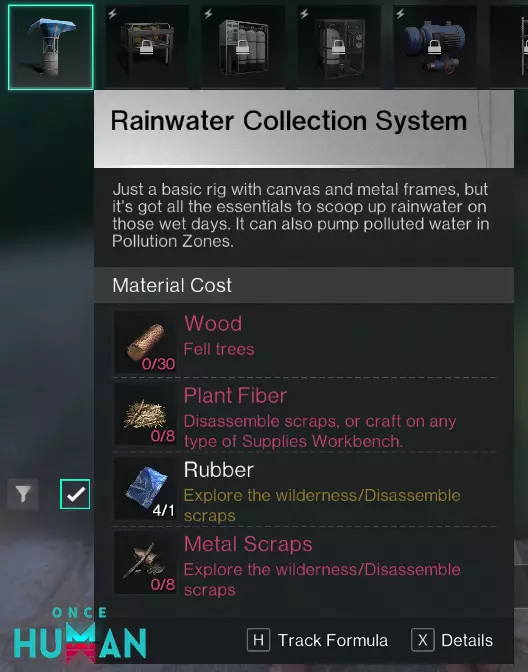Select the locked water tank filtration blueprint
This screenshot has width=528, height=672.
click(243, 46)
